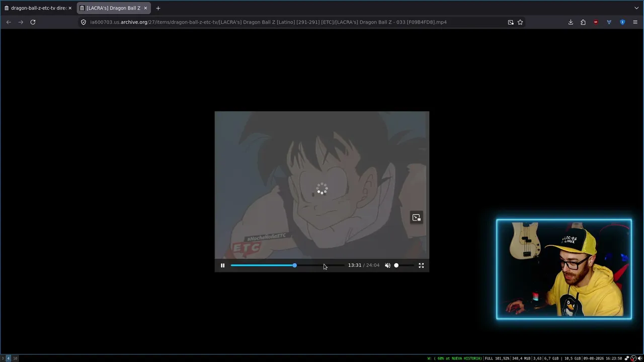Switch to workspace 4

click(x=8, y=358)
